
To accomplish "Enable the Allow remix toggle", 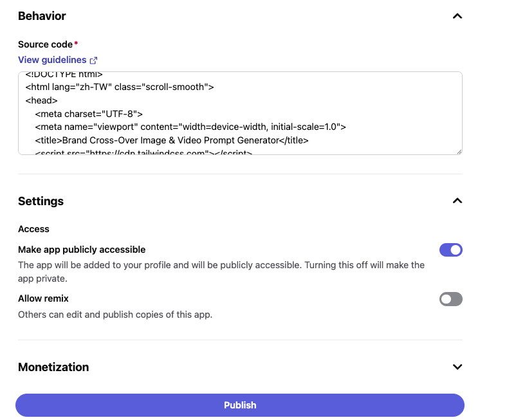I will click(450, 299).
